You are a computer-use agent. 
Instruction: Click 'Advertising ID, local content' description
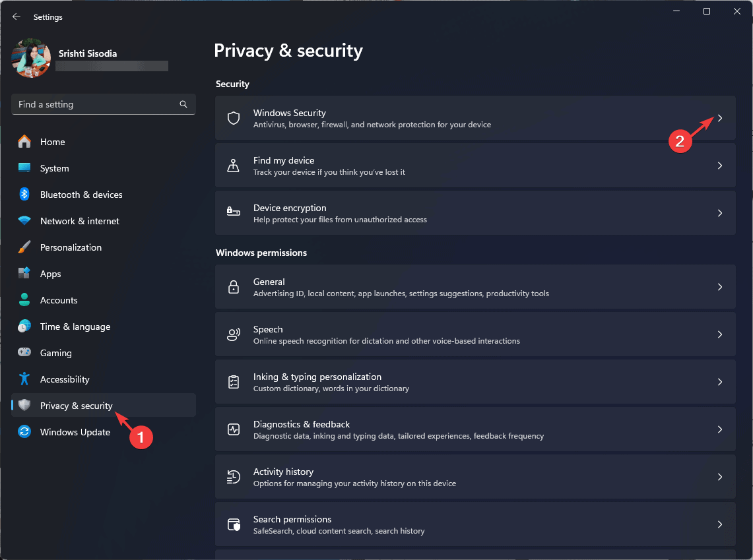click(x=401, y=294)
